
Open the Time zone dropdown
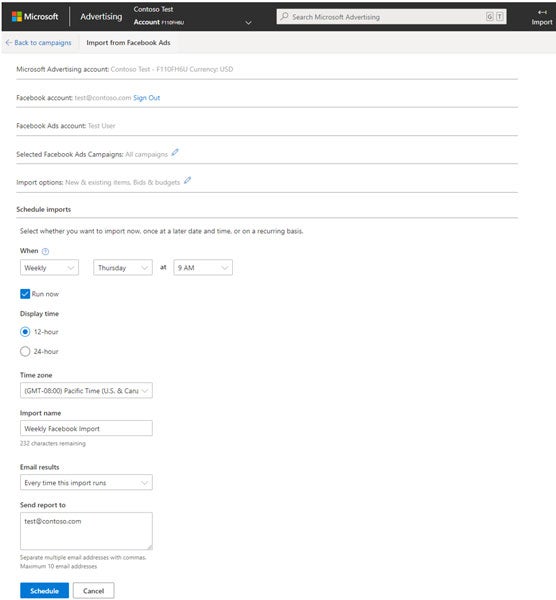86,391
